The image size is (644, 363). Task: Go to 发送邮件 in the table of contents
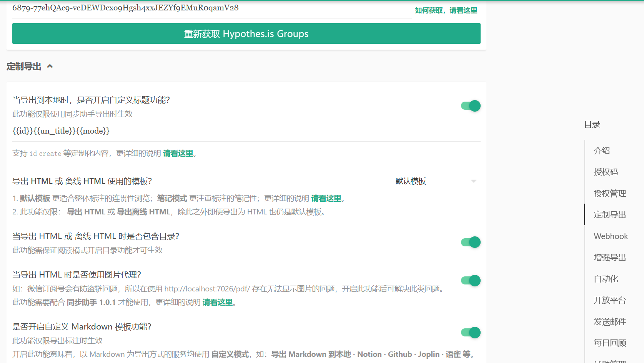pyautogui.click(x=610, y=321)
